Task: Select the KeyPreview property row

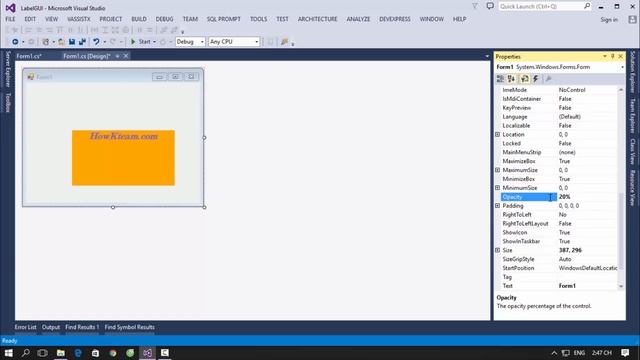Action: tap(559, 107)
